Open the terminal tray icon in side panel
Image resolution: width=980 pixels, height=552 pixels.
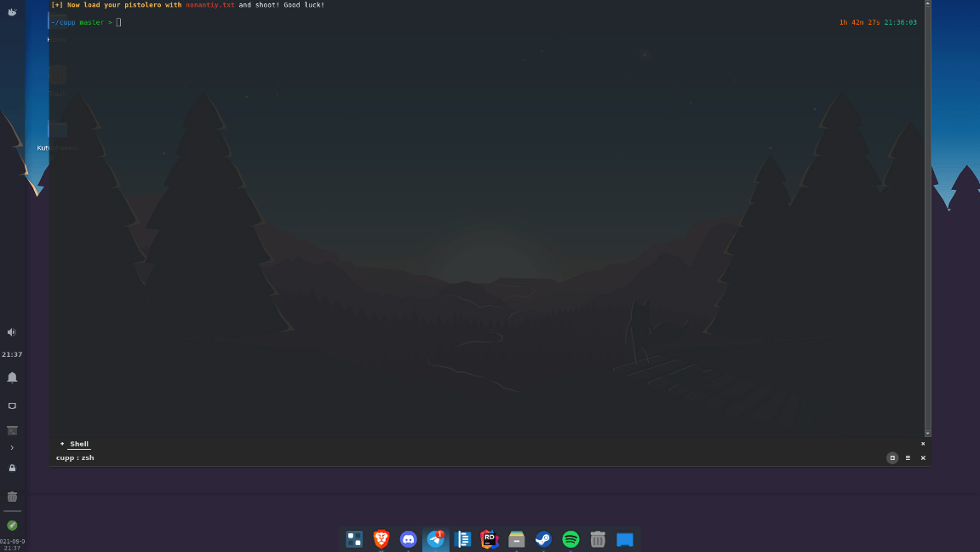tap(12, 431)
